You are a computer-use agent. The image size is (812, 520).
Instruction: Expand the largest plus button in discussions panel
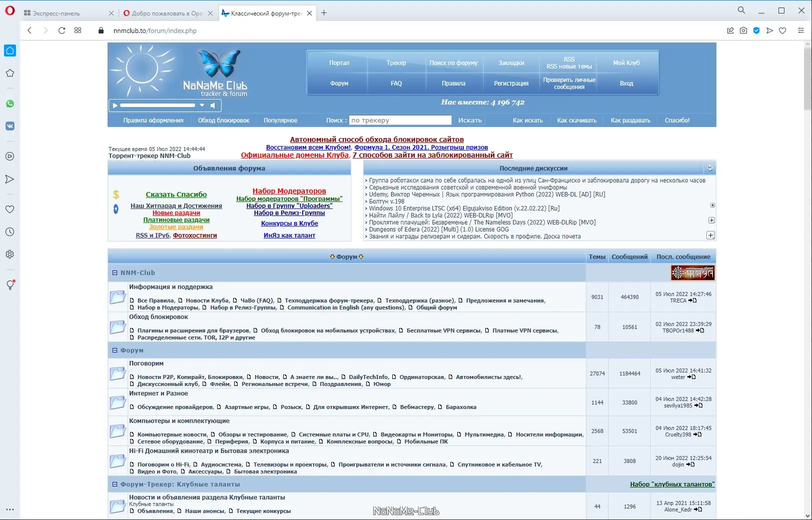coord(710,235)
